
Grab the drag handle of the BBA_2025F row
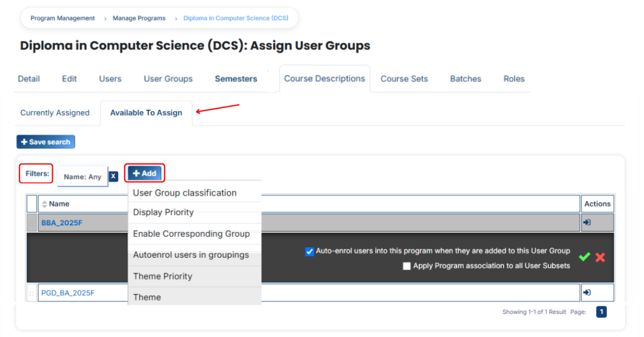(32, 223)
